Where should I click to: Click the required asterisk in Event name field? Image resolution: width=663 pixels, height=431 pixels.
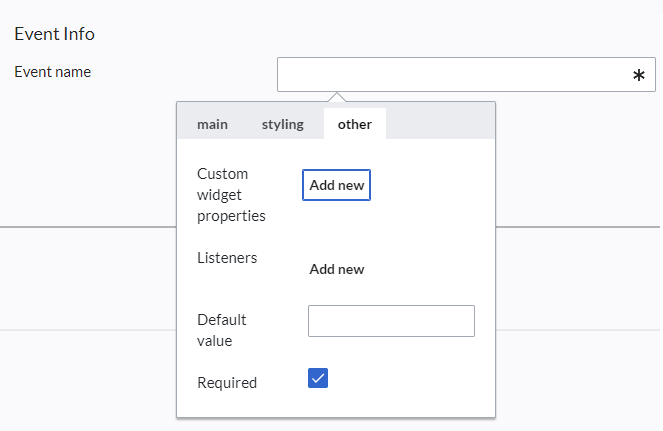638,76
